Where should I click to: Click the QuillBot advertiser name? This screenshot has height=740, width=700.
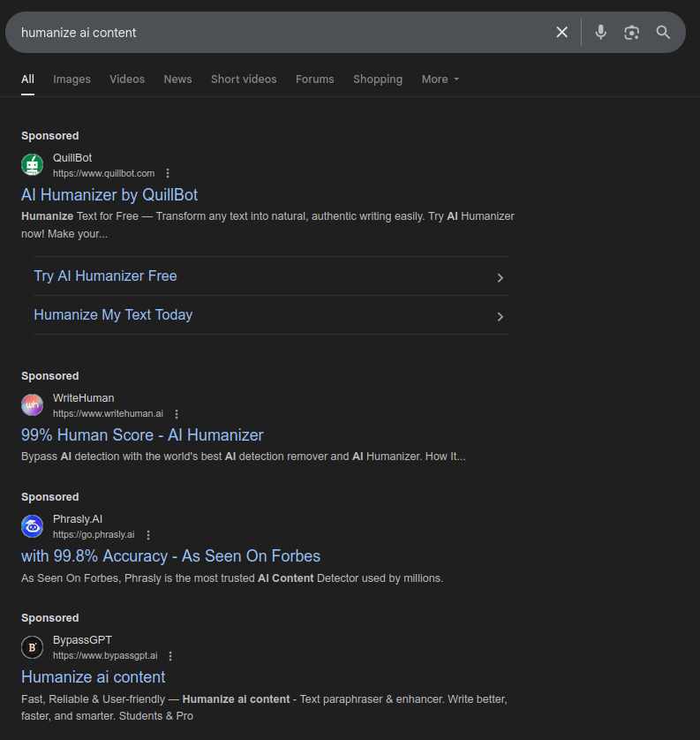tap(72, 158)
